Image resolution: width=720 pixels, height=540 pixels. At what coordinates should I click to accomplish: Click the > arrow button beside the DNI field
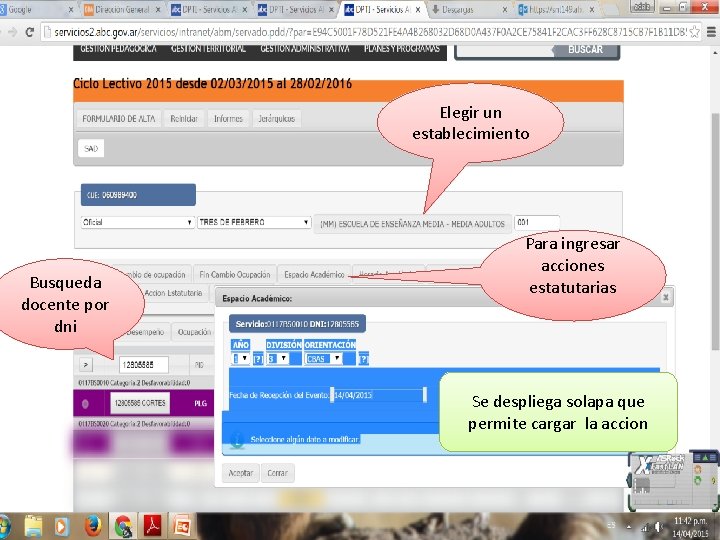click(x=85, y=365)
